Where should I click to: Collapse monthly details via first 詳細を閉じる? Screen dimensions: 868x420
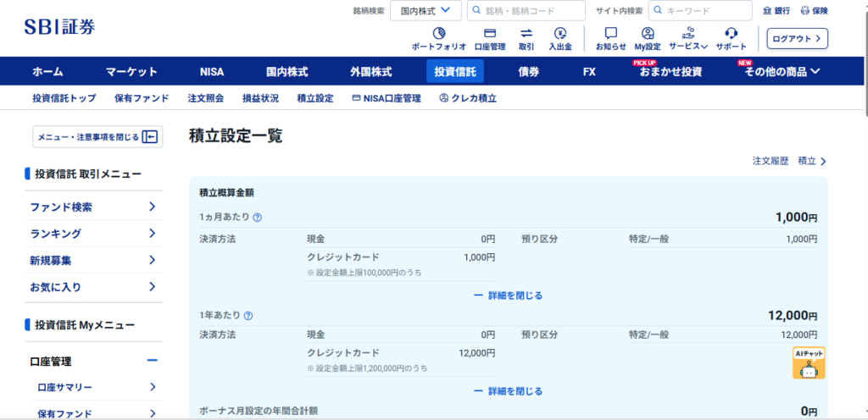click(x=508, y=296)
